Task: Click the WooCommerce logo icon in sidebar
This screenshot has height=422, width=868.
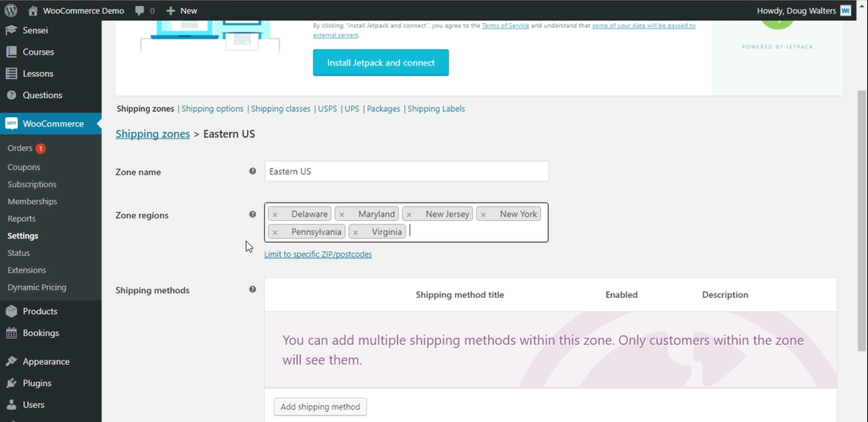Action: click(12, 124)
